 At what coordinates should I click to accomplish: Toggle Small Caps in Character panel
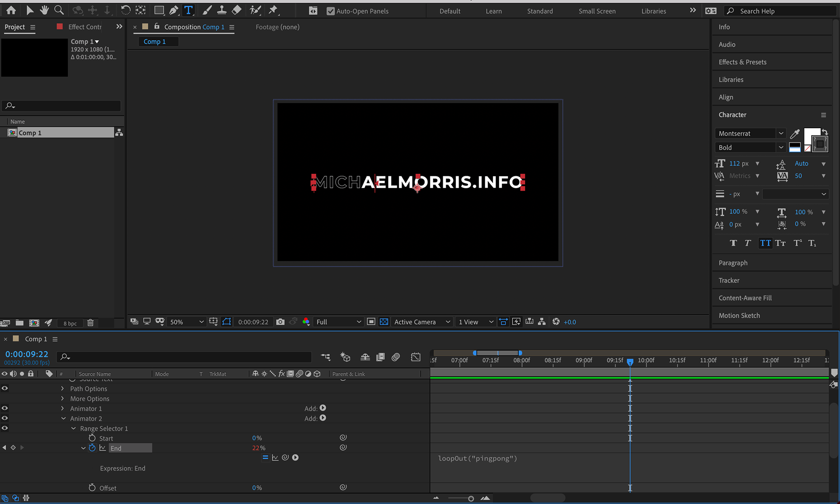pyautogui.click(x=780, y=243)
